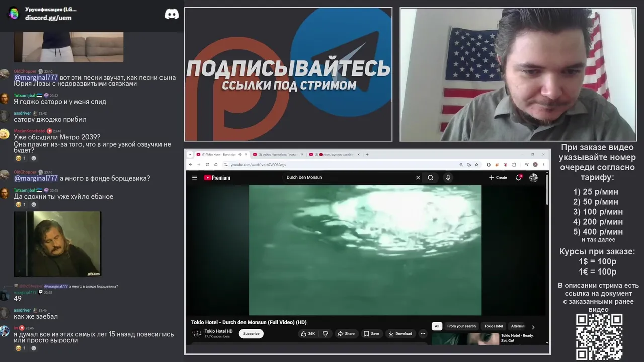Screen dimensions: 644x362
Task: Open more actions three-dot menu
Action: pos(423,333)
